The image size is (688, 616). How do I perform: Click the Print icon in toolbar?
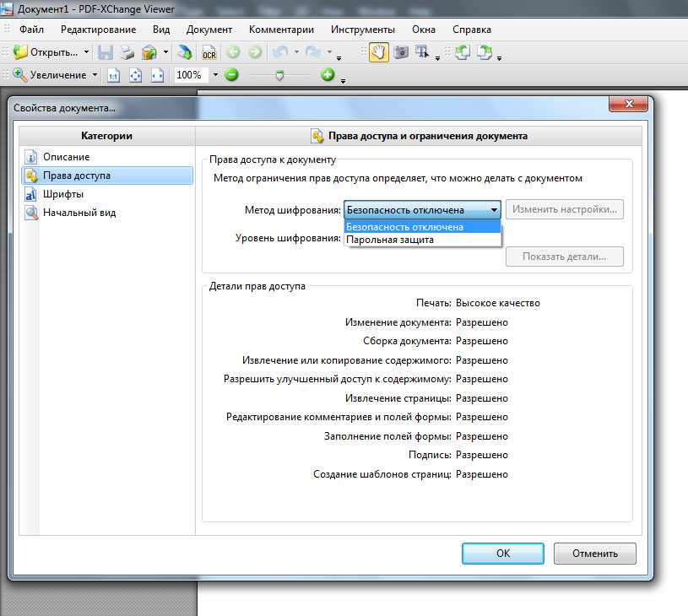pos(127,52)
